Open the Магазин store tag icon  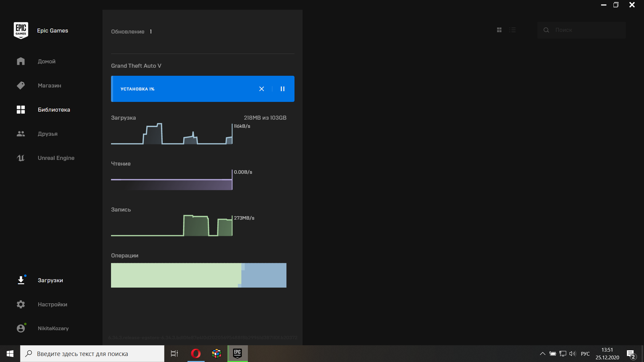tap(21, 85)
